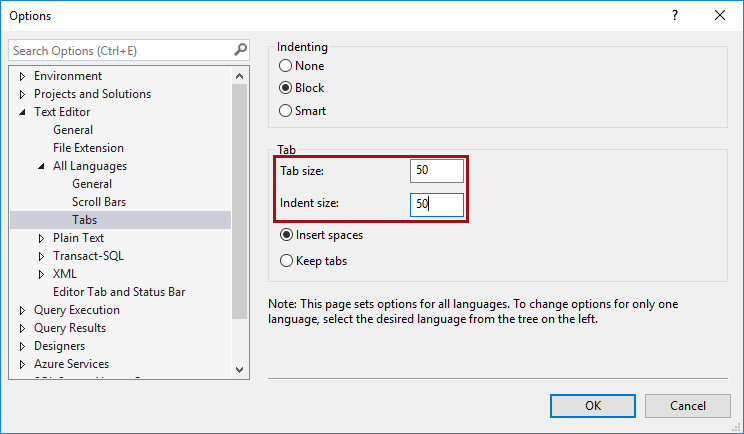Collapse the All Languages node
744x434 pixels.
click(41, 166)
